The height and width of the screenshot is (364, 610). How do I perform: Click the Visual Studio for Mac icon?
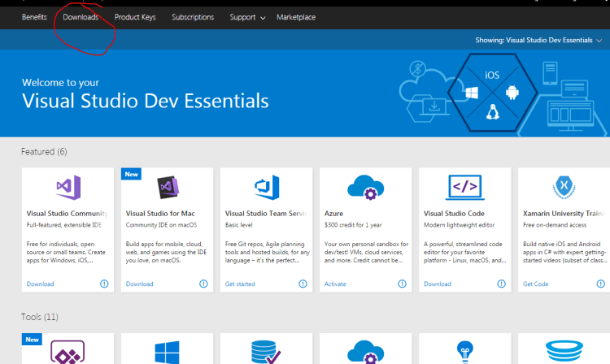pyautogui.click(x=168, y=187)
